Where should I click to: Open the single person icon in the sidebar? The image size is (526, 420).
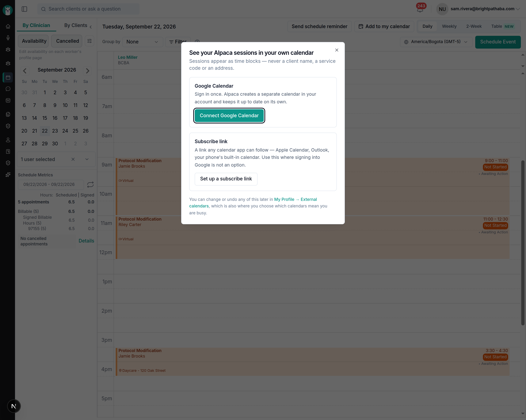pos(8,140)
